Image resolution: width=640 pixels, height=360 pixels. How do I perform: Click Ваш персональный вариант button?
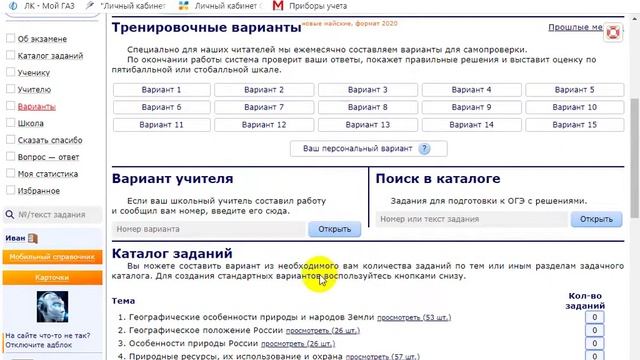pyautogui.click(x=369, y=149)
